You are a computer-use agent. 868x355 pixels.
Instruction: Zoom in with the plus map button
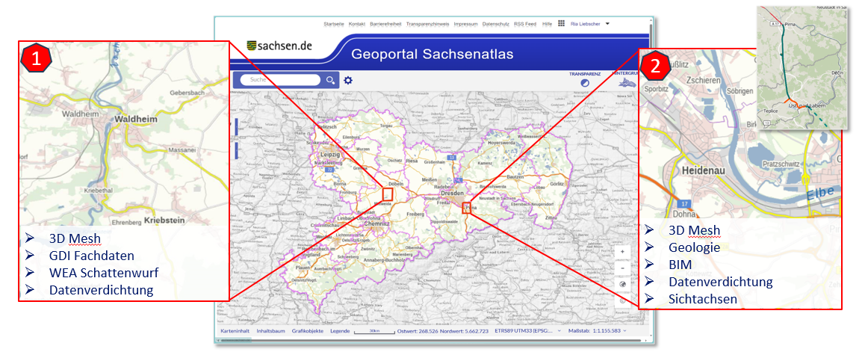622,251
